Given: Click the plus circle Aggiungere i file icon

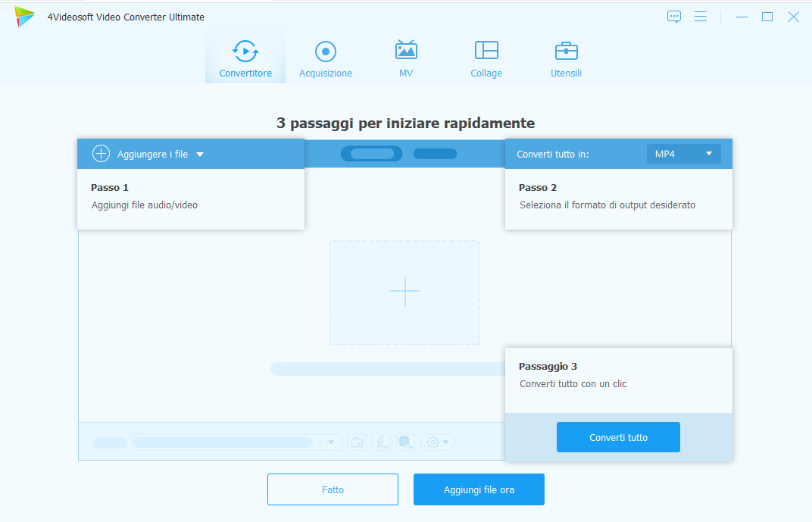Looking at the screenshot, I should [101, 154].
